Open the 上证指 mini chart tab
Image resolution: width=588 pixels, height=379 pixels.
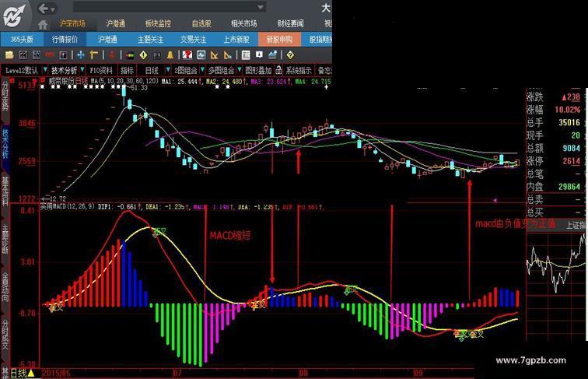(575, 225)
